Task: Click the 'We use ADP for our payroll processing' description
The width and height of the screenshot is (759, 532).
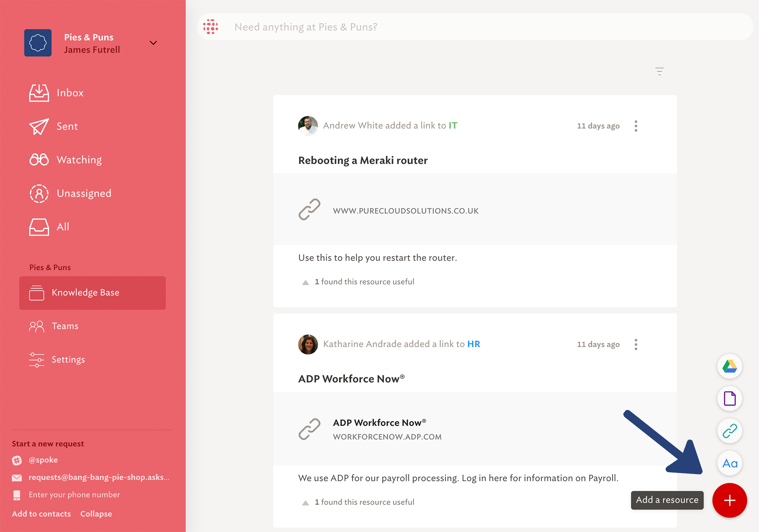Action: (458, 478)
